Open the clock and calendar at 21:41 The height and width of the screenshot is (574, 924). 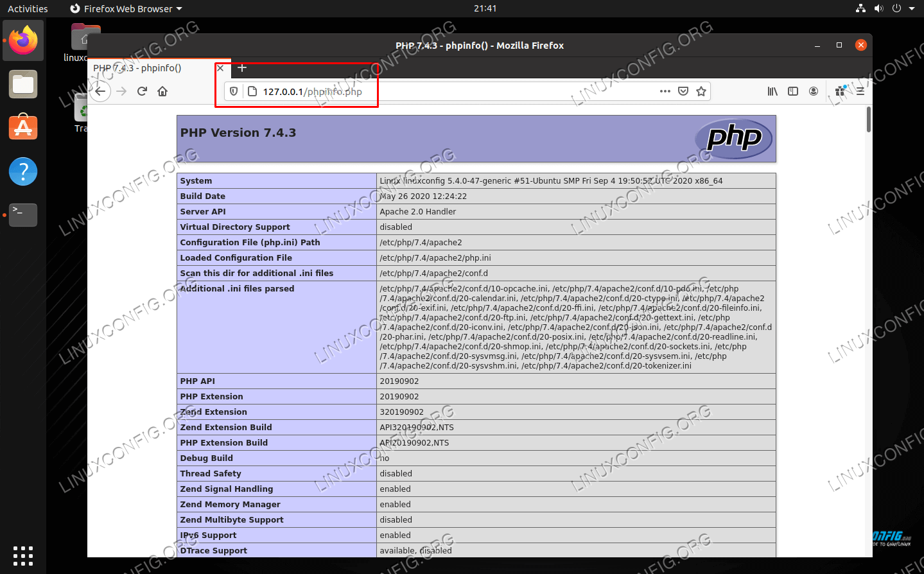(x=485, y=8)
